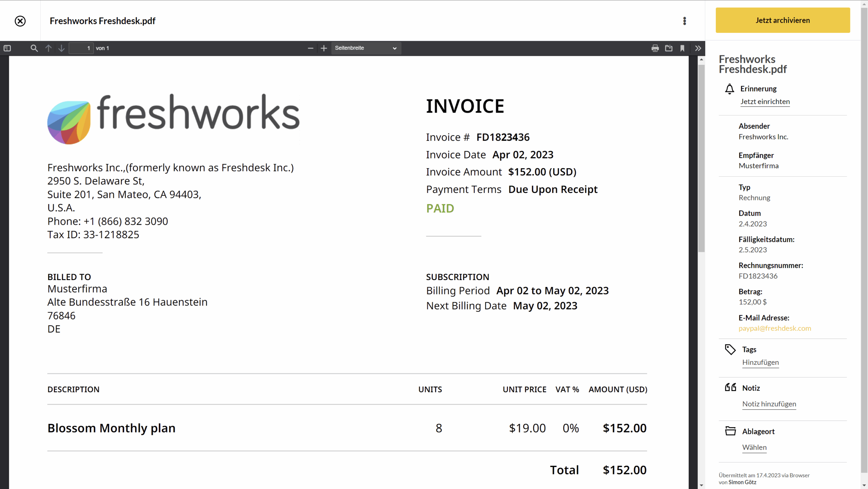
Task: Print the PDF document
Action: (655, 48)
